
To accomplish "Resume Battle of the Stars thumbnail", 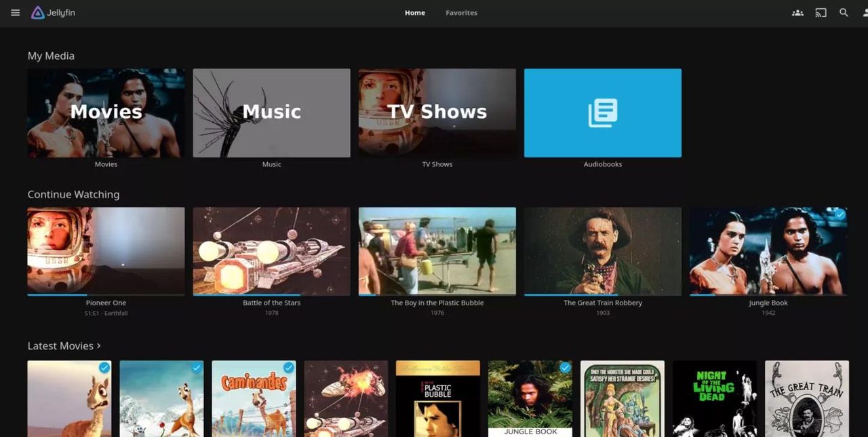I will (271, 251).
